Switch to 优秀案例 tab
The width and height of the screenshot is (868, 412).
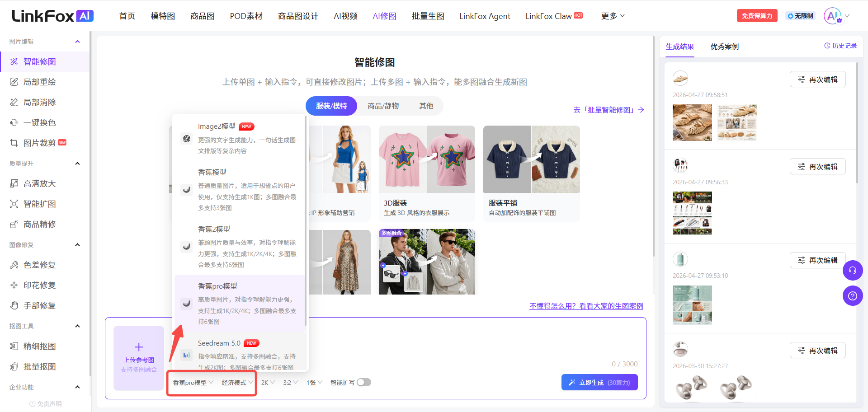(724, 47)
